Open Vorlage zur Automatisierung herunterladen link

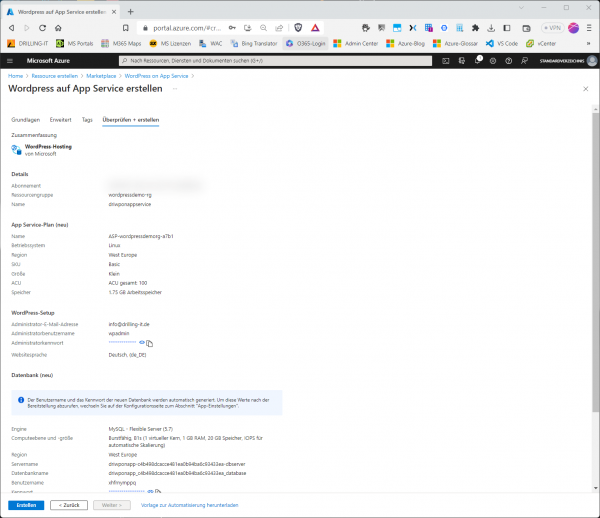(x=189, y=505)
